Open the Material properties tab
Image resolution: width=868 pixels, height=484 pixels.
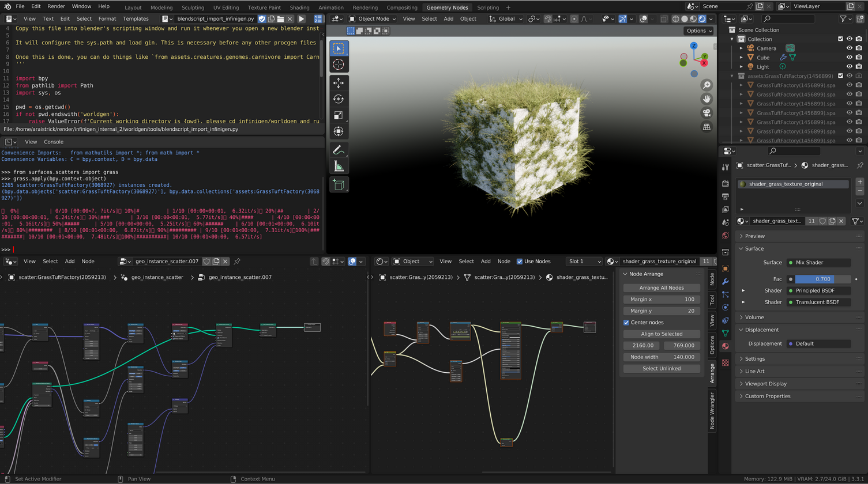click(x=726, y=346)
